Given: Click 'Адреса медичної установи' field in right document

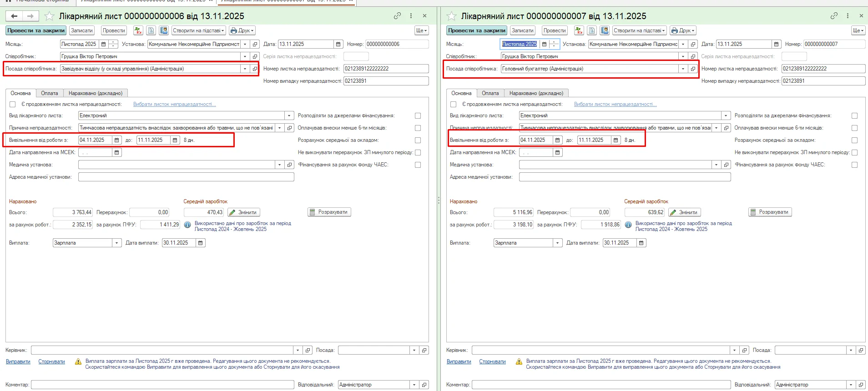Looking at the screenshot, I should point(625,177).
